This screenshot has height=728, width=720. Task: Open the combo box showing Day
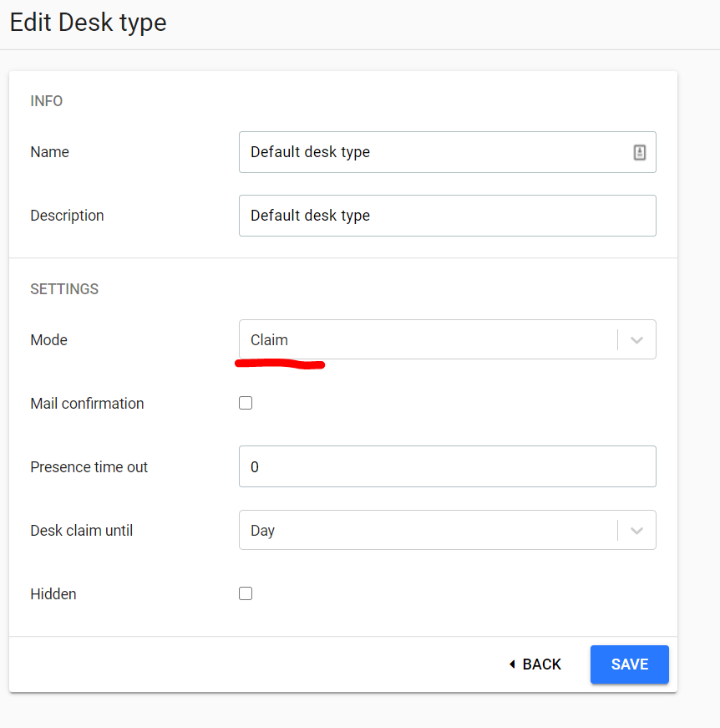pos(447,530)
